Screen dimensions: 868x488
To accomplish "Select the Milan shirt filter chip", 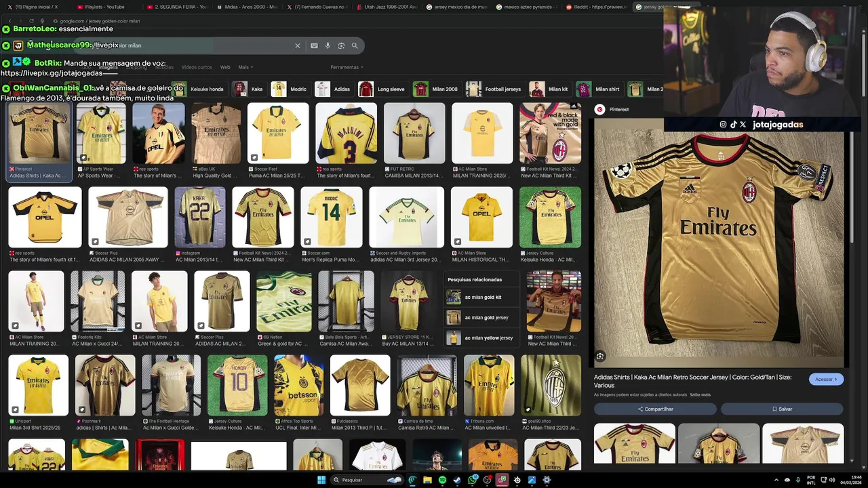I will [x=599, y=89].
